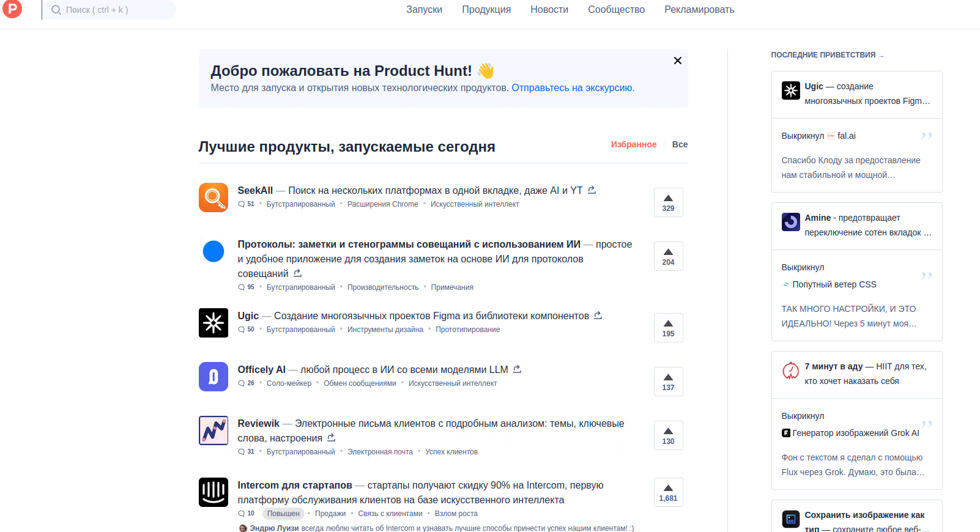Open the Reviewik product icon
Image resolution: width=980 pixels, height=532 pixels.
[213, 430]
